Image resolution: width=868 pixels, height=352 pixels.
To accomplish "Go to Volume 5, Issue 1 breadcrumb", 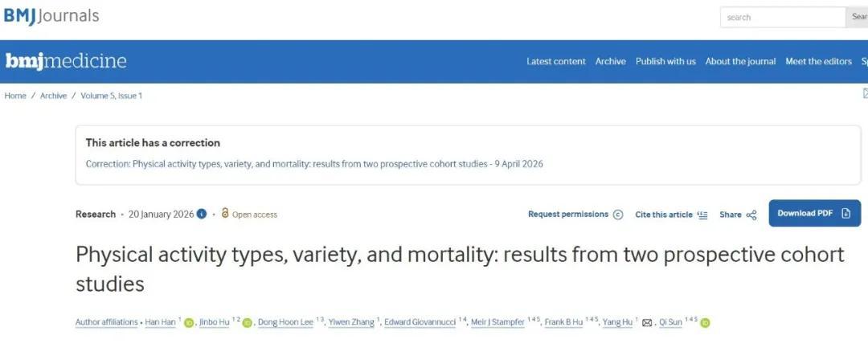I will [x=111, y=96].
